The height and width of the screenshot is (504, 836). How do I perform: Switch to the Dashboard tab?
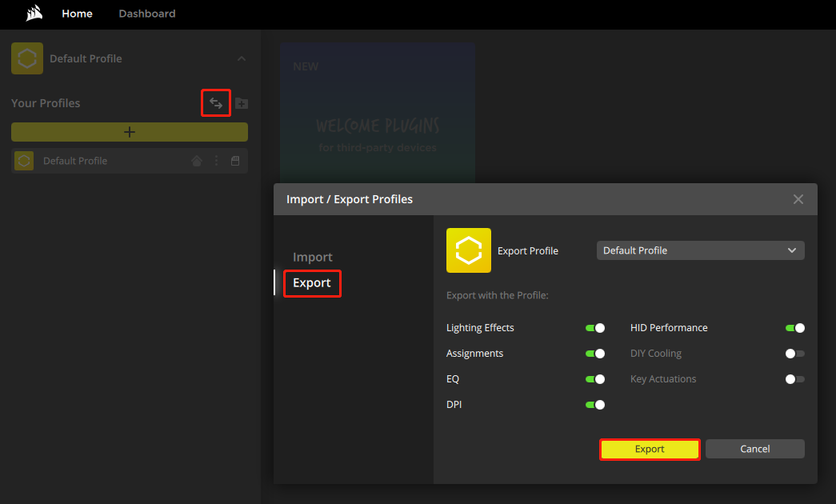point(147,14)
